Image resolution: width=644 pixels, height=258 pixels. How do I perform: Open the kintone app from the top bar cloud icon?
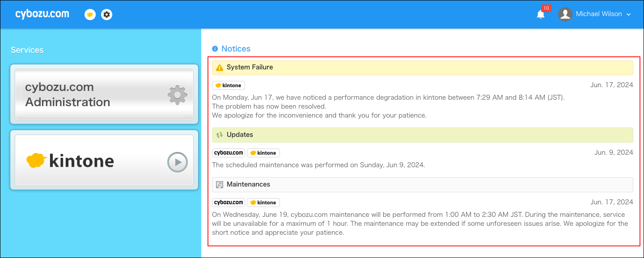[90, 14]
